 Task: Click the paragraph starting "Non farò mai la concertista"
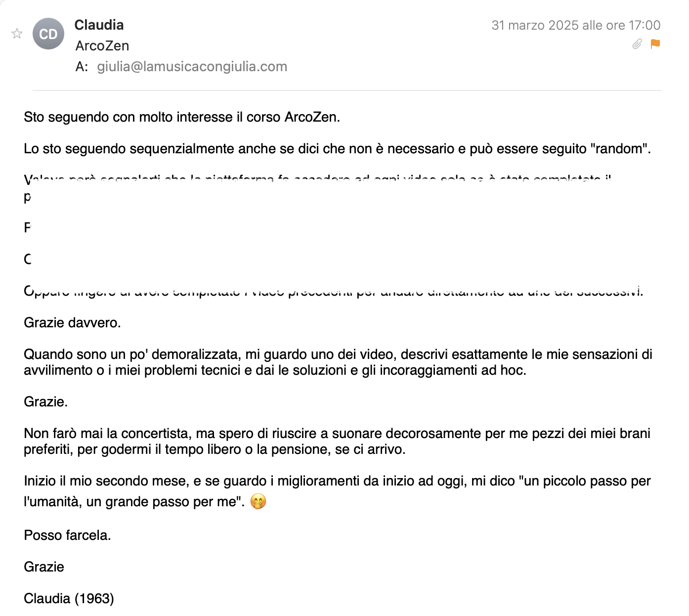[x=337, y=441]
